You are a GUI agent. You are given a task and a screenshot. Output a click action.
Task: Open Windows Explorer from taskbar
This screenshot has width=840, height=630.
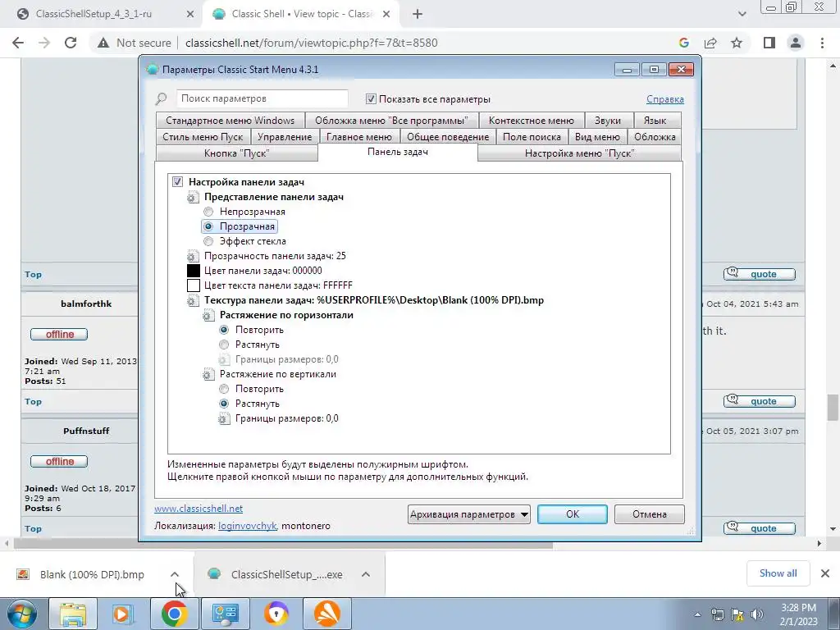pos(73,614)
